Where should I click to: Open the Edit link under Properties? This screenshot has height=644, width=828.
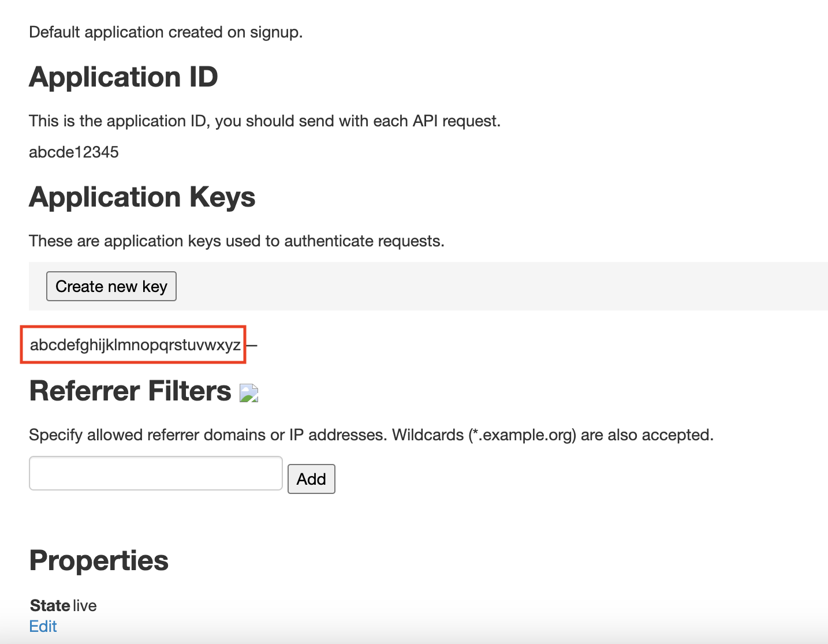click(x=43, y=626)
